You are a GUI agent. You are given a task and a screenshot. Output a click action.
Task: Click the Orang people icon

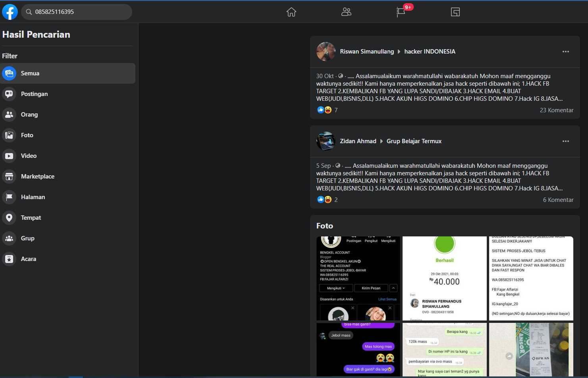[9, 115]
